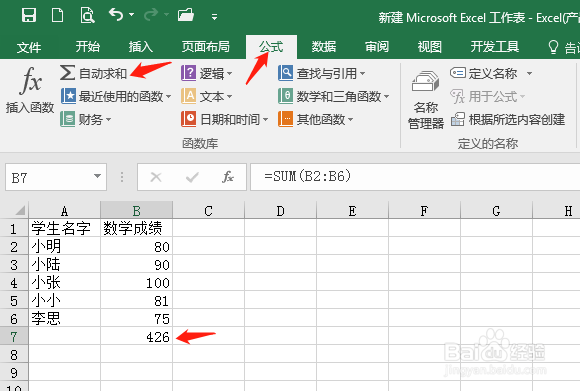Select the 公式 tab
Image resolution: width=580 pixels, height=391 pixels.
pos(271,47)
